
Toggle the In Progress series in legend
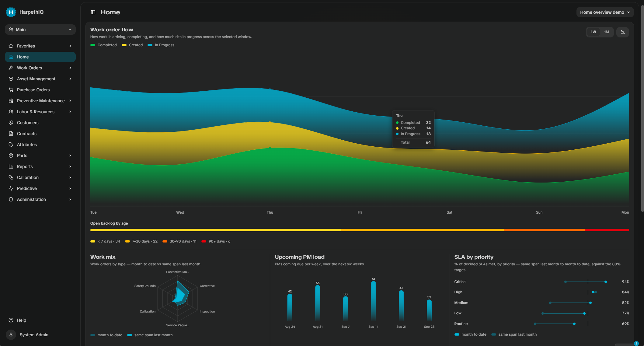pos(161,45)
